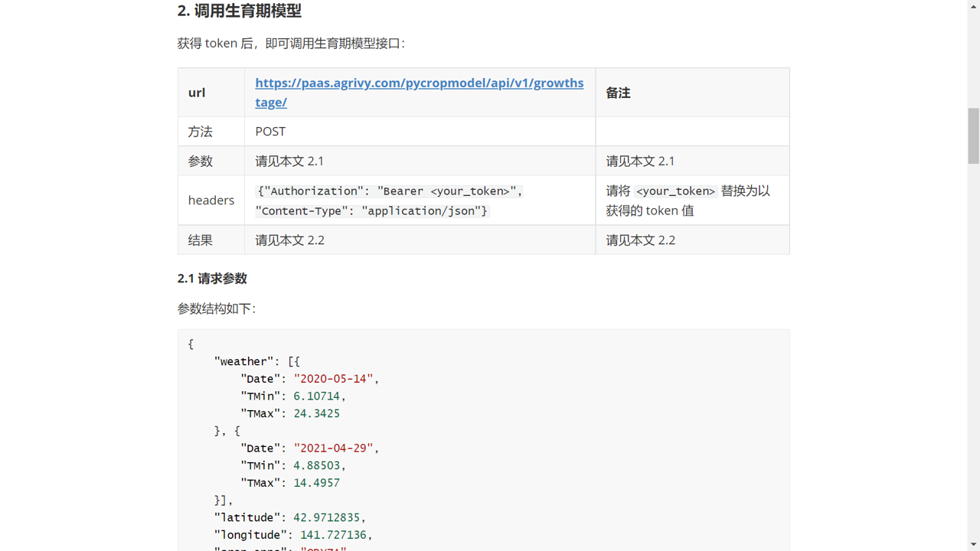Click the '参数' row label
This screenshot has height=551, width=980.
tap(201, 161)
